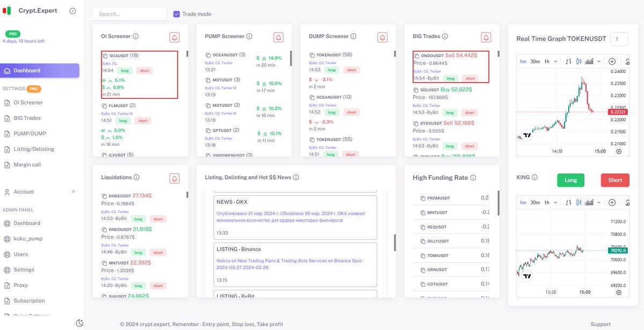Open the Binance new trading pairs notice
This screenshot has height=330, width=644.
(x=290, y=264)
